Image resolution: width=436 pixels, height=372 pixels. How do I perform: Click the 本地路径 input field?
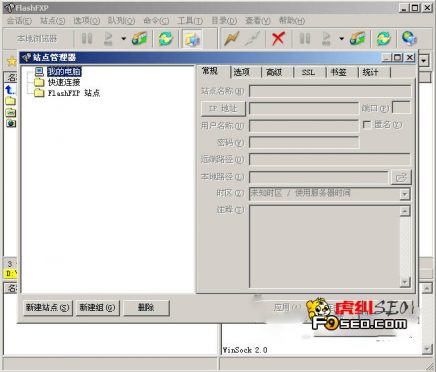[x=319, y=177]
